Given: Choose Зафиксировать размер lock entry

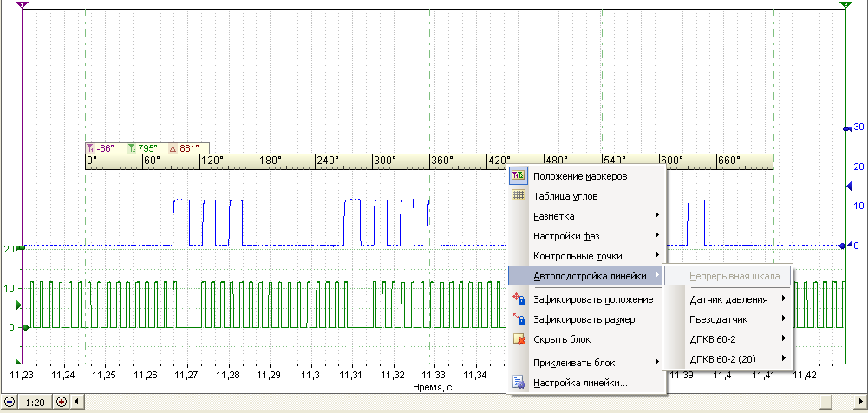Looking at the screenshot, I should 586,319.
